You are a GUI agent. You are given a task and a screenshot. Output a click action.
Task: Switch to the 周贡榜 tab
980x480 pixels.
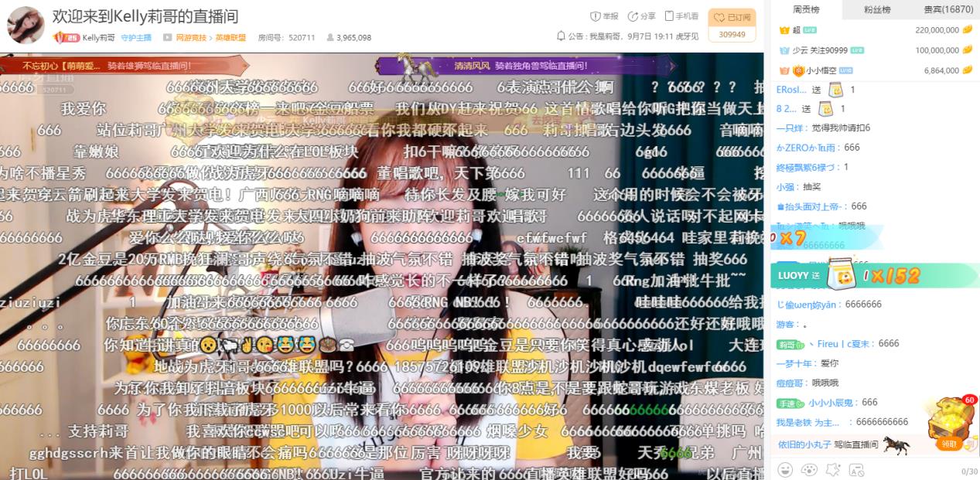806,9
